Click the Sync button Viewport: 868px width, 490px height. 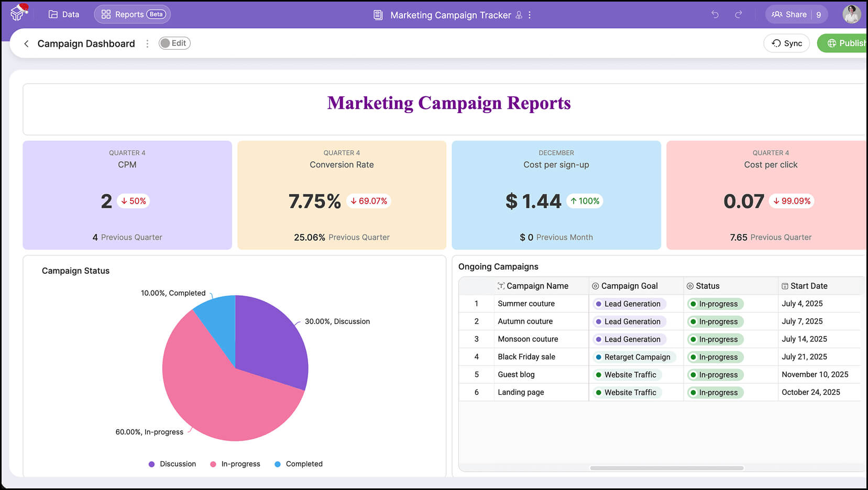pos(786,43)
